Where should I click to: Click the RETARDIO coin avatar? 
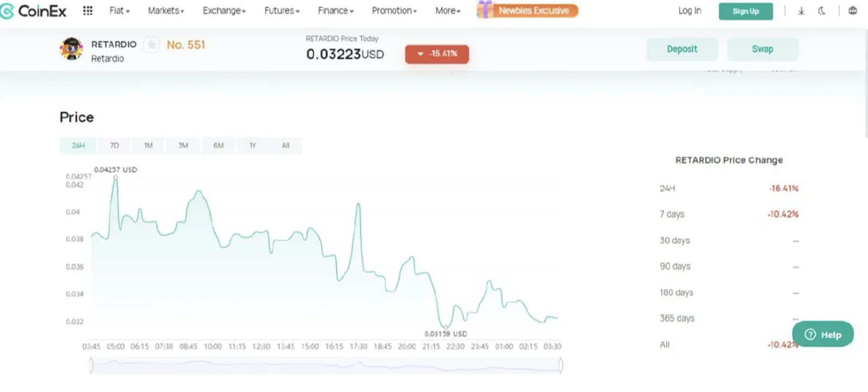tap(71, 49)
